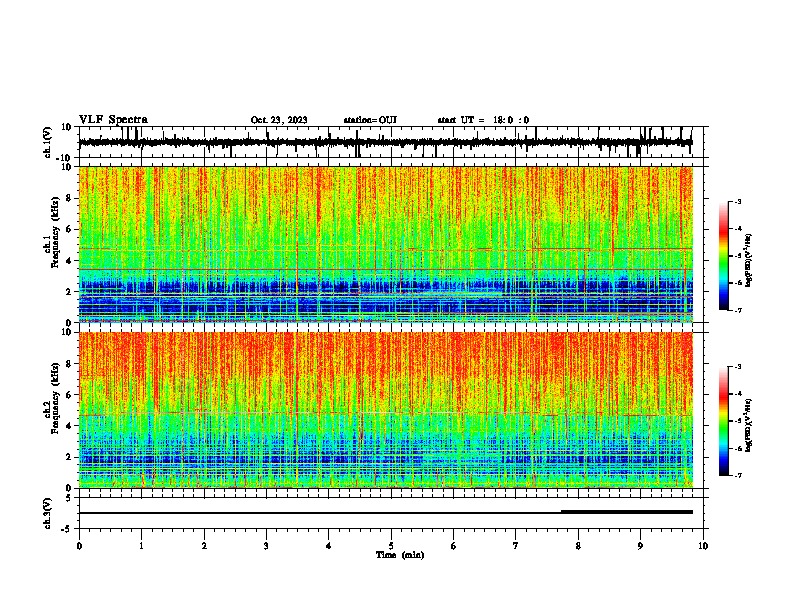The image size is (792, 612).
Task: Click the 'Time (min)' axis label
Action: pos(400,555)
